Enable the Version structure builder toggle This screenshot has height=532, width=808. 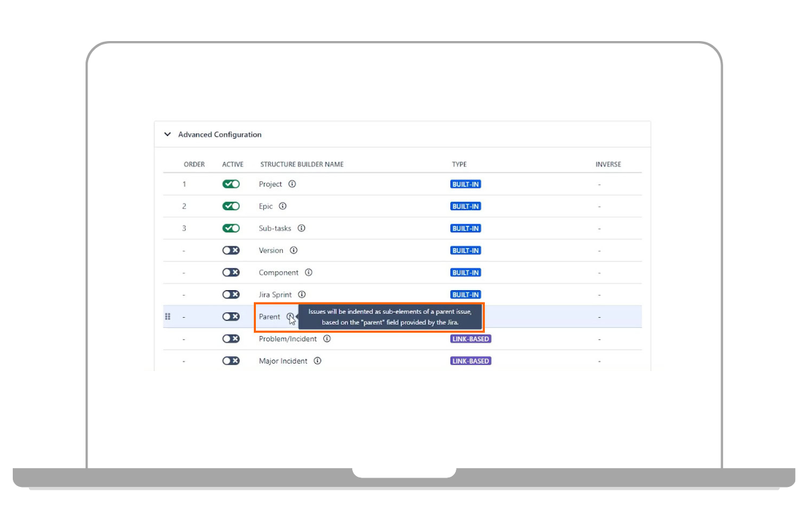click(x=231, y=251)
